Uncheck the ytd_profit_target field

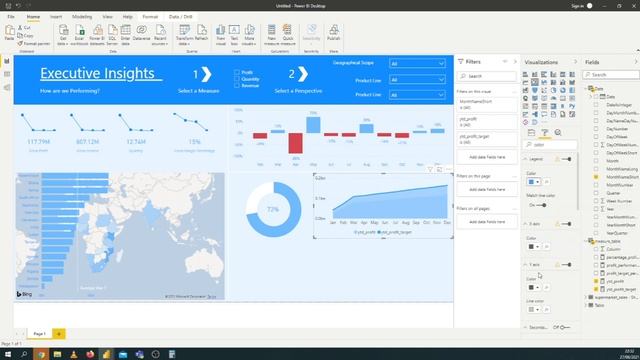point(596,289)
